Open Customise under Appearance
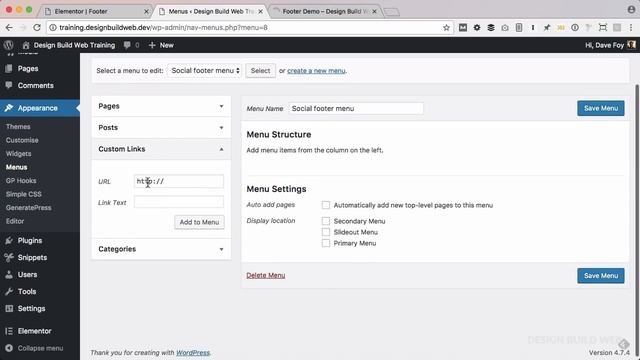This screenshot has height=360, width=640. pos(22,140)
